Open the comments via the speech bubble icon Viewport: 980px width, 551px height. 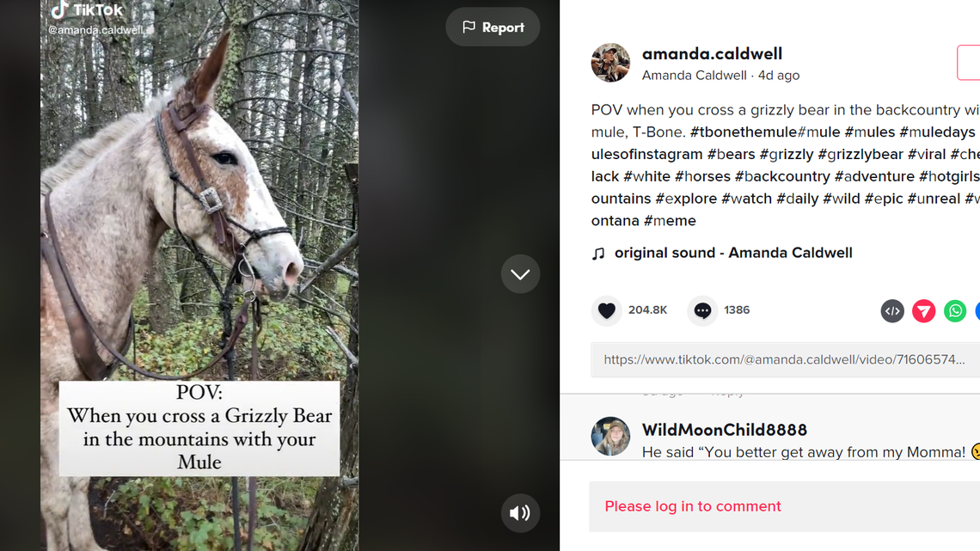tap(702, 310)
